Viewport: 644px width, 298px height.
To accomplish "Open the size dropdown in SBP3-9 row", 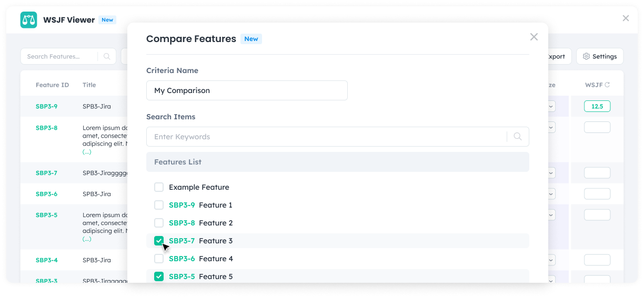I will point(551,106).
